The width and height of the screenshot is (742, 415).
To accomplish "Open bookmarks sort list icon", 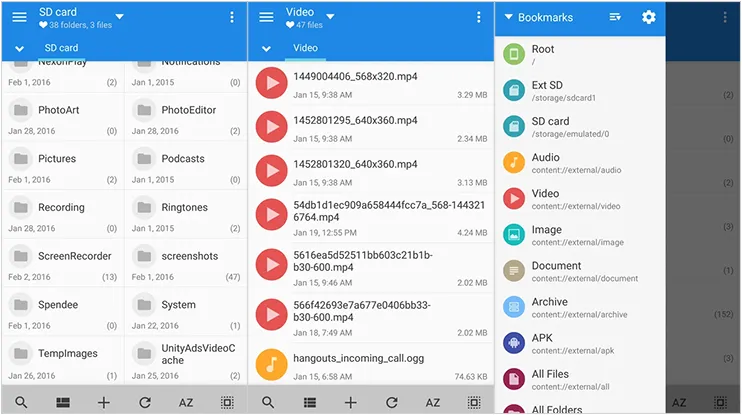I will tap(615, 18).
